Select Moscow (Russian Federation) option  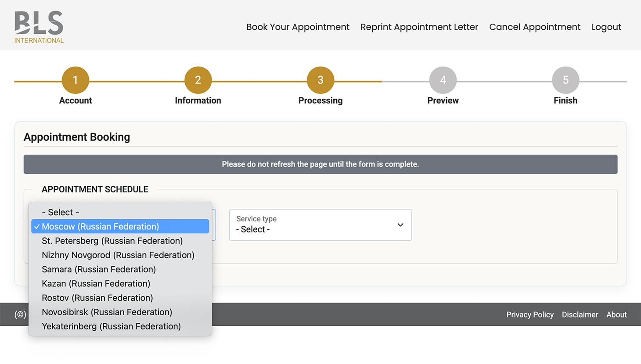[x=100, y=227]
